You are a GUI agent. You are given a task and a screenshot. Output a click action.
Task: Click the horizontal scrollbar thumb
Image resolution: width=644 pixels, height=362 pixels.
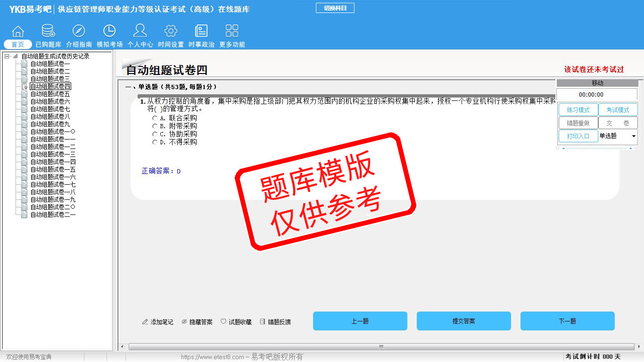[x=381, y=347]
